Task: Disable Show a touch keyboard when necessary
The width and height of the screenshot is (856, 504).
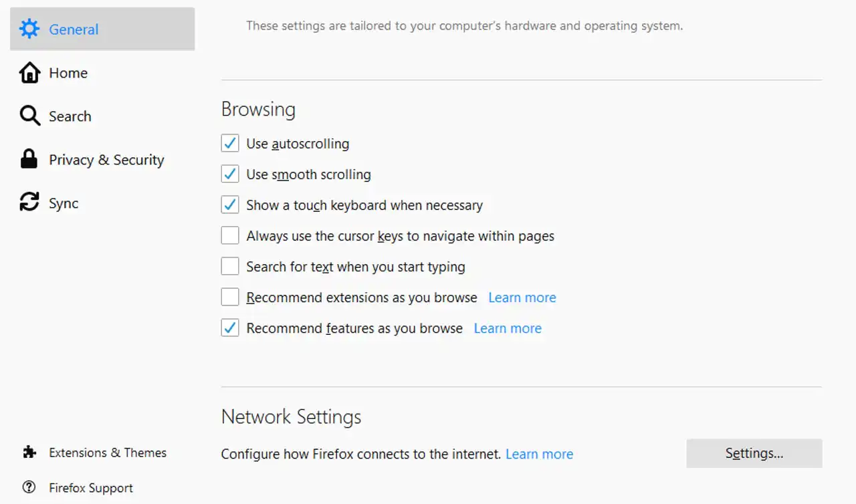Action: tap(229, 205)
